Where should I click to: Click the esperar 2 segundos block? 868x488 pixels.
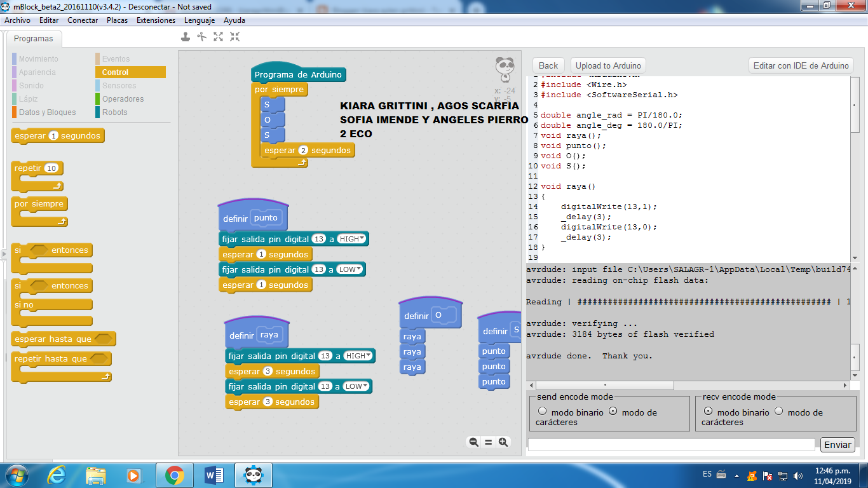pyautogui.click(x=308, y=151)
